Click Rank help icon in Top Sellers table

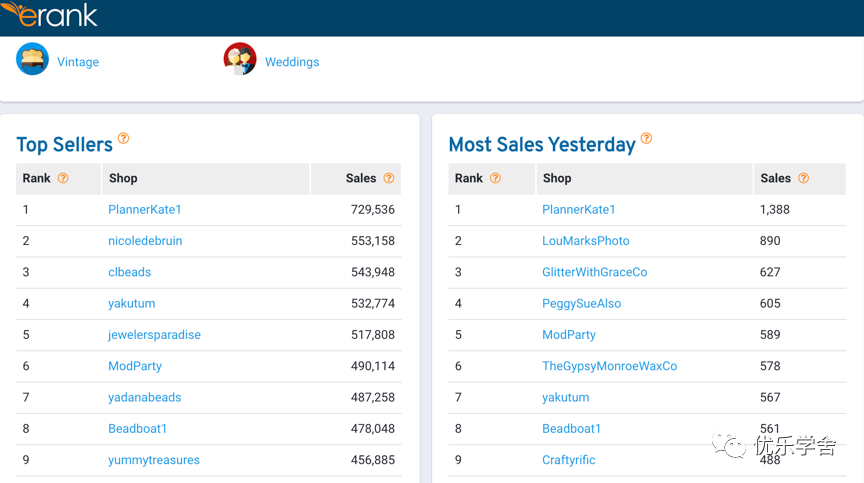63,178
